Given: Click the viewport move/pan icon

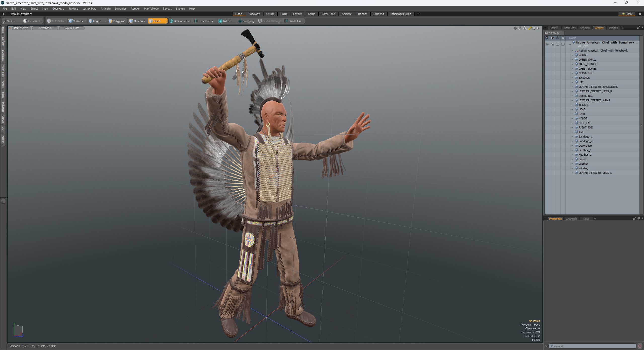Looking at the screenshot, I should [515, 28].
